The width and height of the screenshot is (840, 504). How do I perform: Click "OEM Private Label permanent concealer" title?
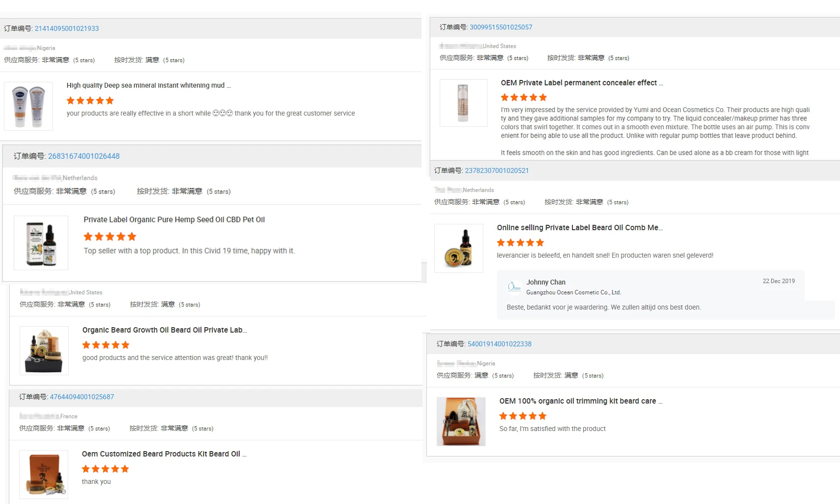coord(582,83)
